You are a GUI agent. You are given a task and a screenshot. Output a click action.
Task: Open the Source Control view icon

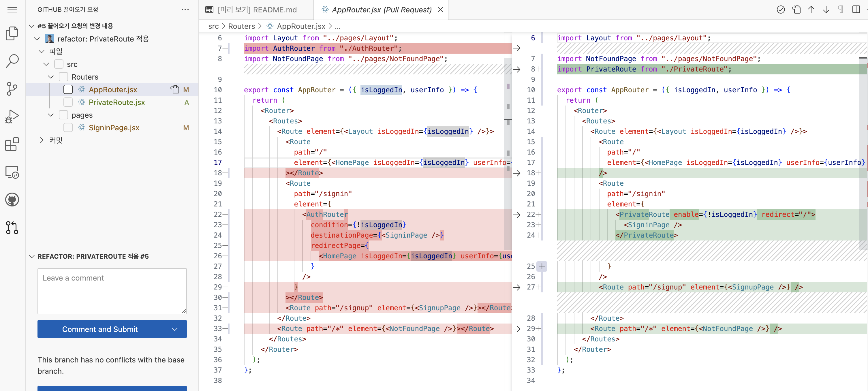click(12, 89)
